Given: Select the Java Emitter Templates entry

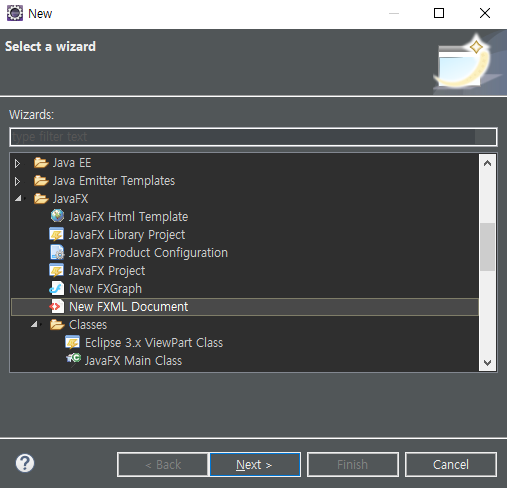Looking at the screenshot, I should pyautogui.click(x=114, y=181).
